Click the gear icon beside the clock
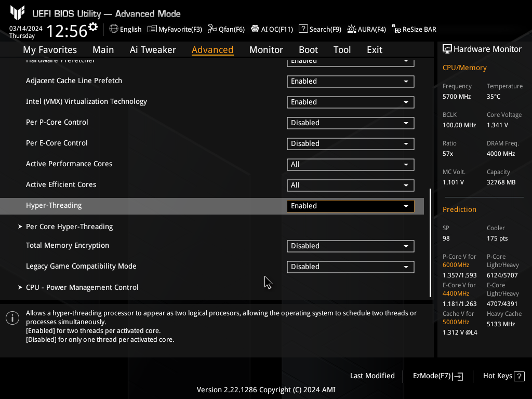Screen dimensions: 532x399 [93, 27]
